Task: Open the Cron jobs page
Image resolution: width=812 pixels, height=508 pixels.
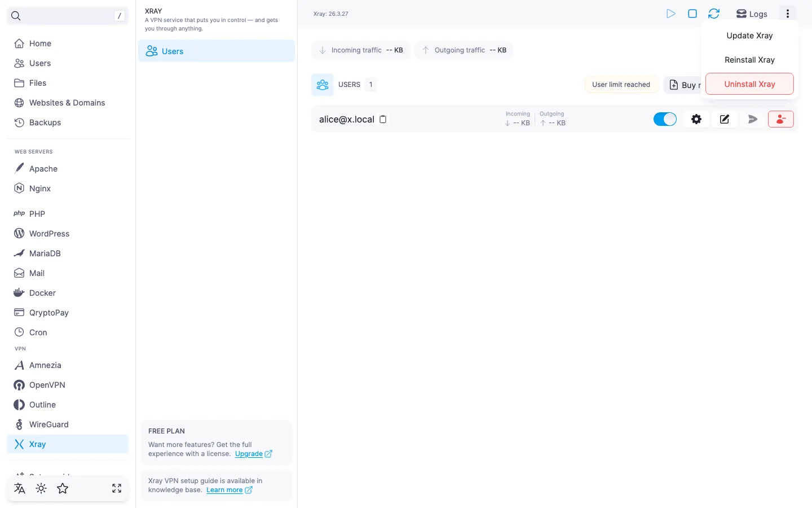Action: click(68, 332)
